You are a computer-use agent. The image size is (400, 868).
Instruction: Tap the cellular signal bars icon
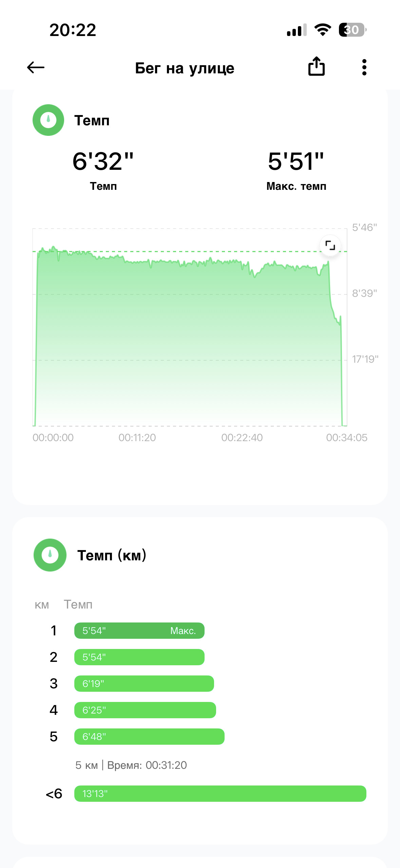pyautogui.click(x=297, y=30)
